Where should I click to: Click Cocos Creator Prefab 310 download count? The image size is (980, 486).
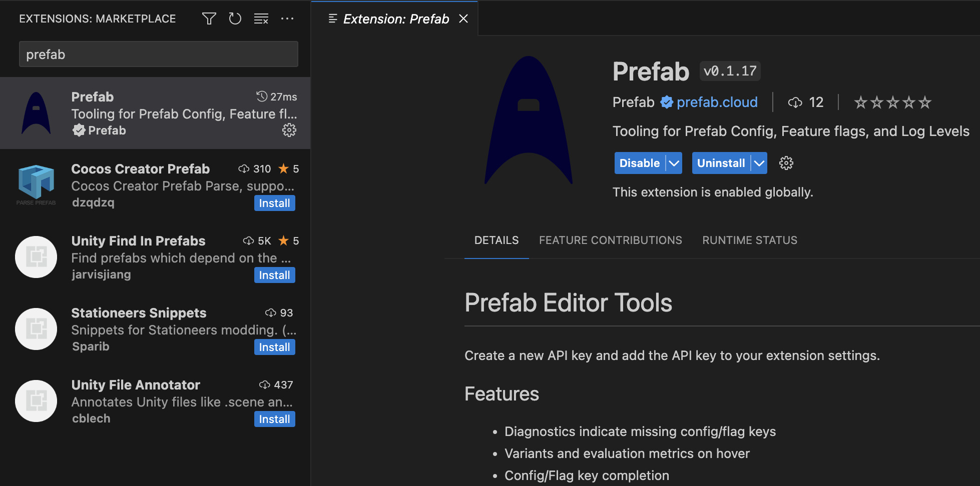255,169
